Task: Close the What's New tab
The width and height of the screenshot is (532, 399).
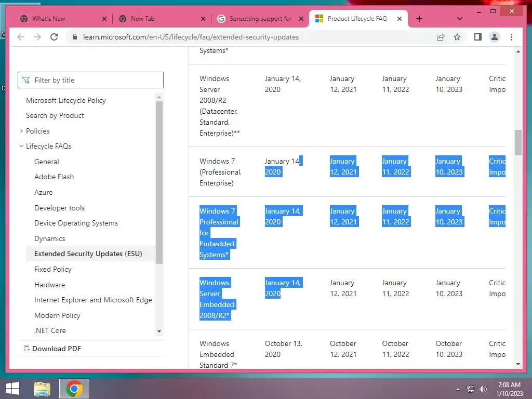Action: [x=104, y=19]
